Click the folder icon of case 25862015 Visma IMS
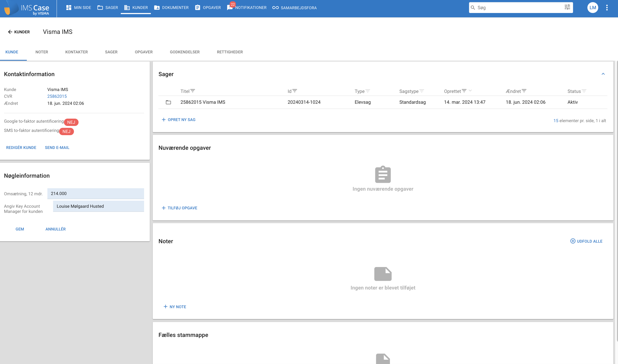Viewport: 618px width, 364px height. click(x=168, y=102)
